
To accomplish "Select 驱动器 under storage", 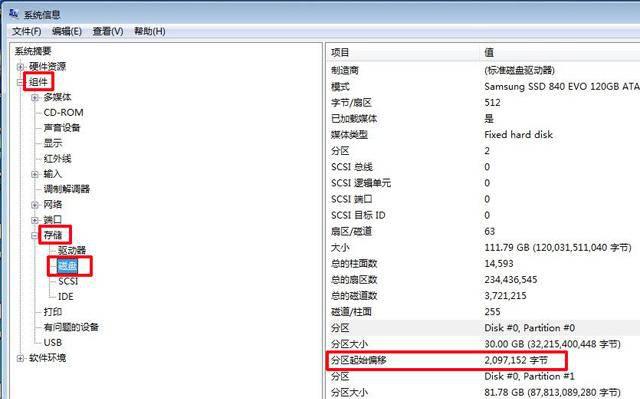I will tap(72, 250).
